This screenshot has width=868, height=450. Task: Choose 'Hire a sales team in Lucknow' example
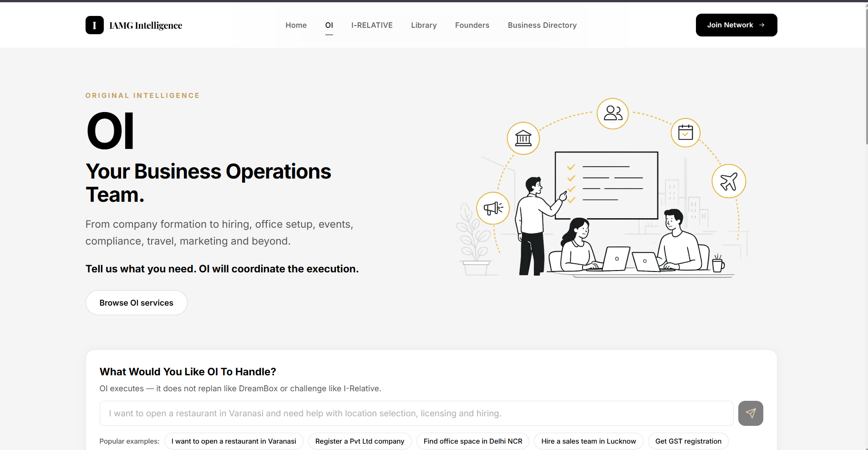coord(589,441)
